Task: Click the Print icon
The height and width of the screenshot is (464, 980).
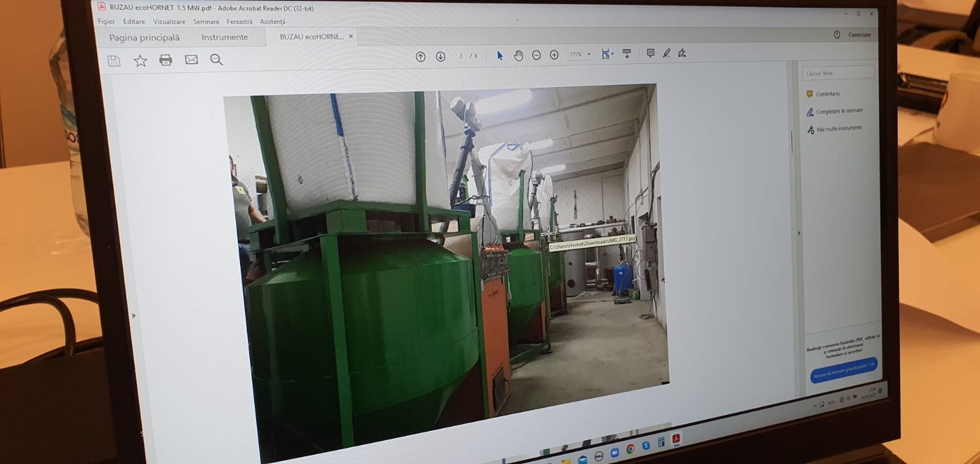Action: pos(165,60)
